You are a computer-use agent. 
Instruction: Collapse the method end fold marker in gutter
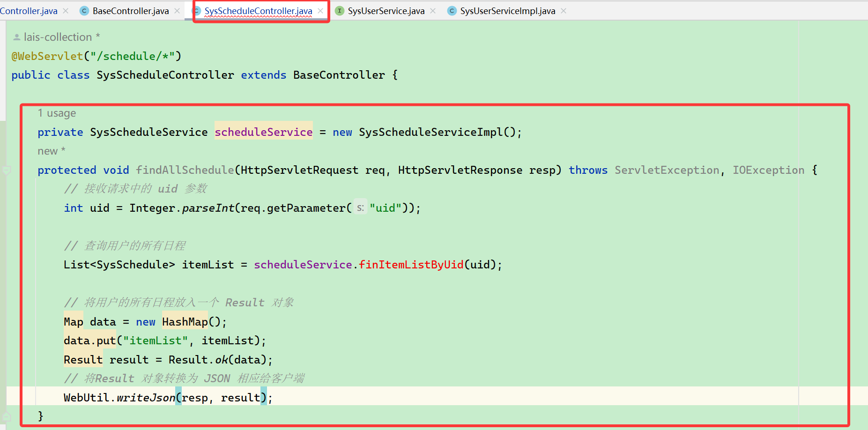7,416
